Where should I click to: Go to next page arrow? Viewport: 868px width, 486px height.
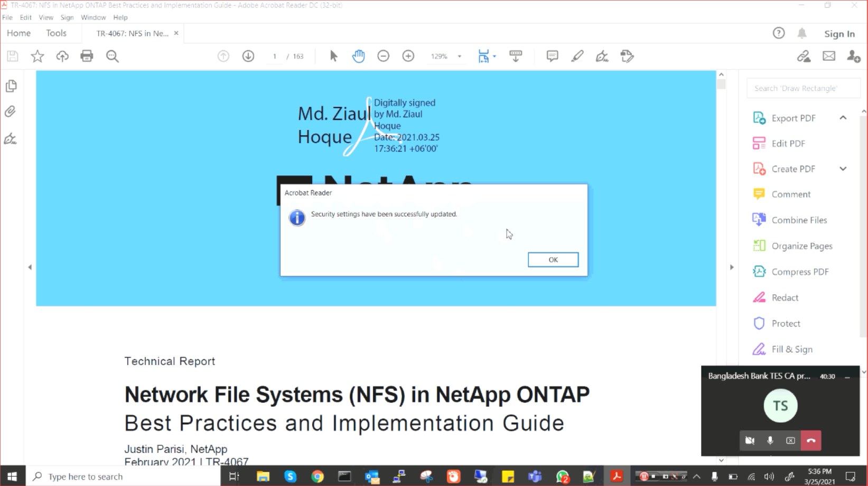click(x=248, y=56)
